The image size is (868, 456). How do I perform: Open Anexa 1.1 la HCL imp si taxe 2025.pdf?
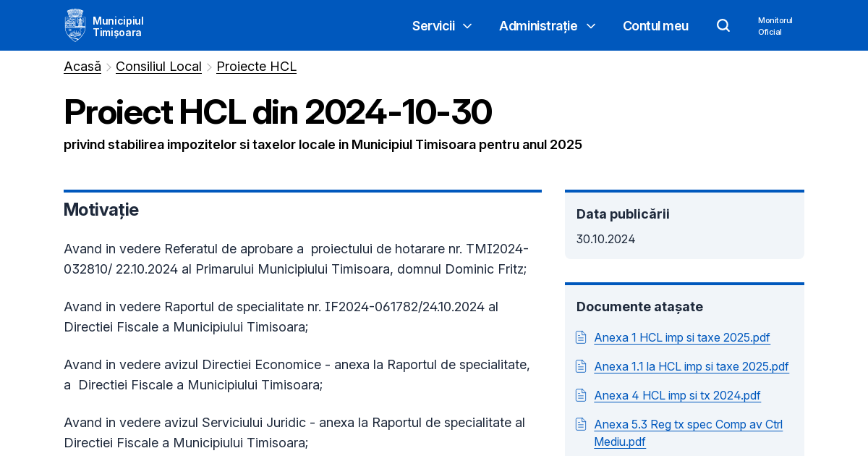(691, 366)
